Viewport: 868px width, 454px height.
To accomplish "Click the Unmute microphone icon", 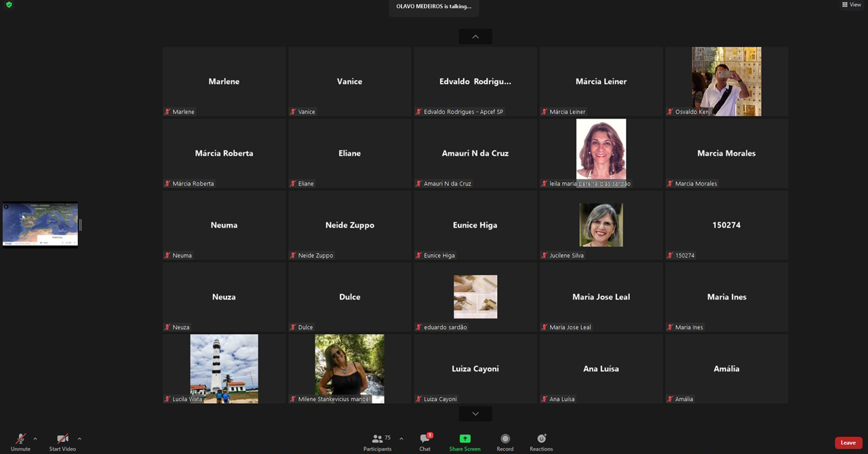I will (x=20, y=439).
